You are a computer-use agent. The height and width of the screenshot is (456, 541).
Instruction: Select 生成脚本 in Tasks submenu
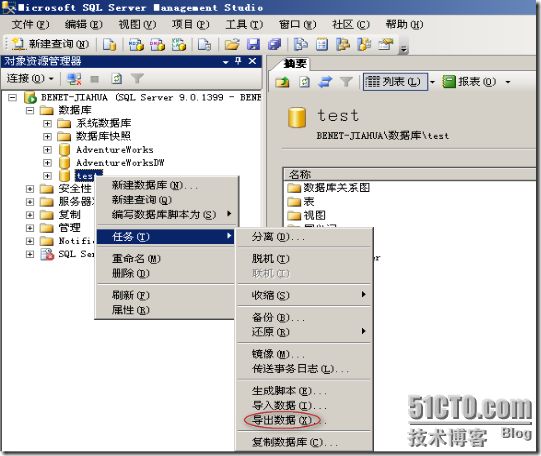304,391
